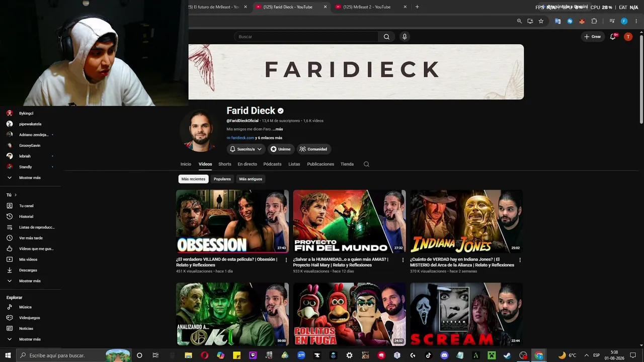Click the Crear button
Screen dimensions: 644x362
[593, 37]
